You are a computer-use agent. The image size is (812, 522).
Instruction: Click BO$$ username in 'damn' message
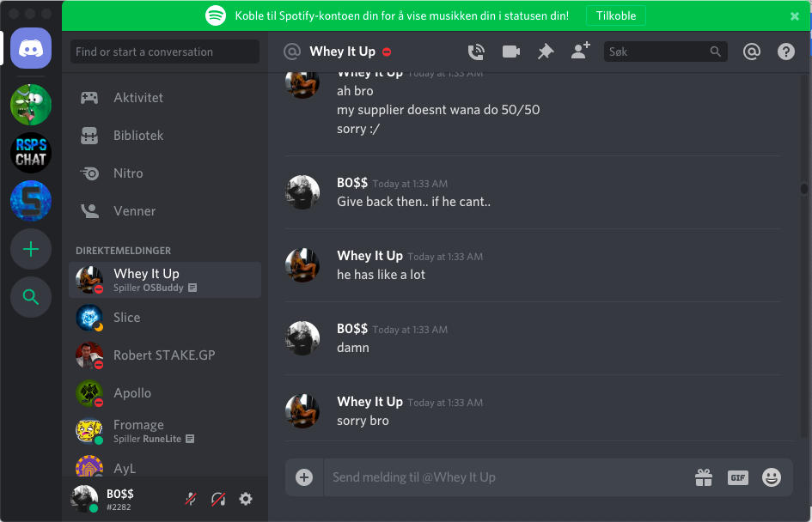pos(352,329)
